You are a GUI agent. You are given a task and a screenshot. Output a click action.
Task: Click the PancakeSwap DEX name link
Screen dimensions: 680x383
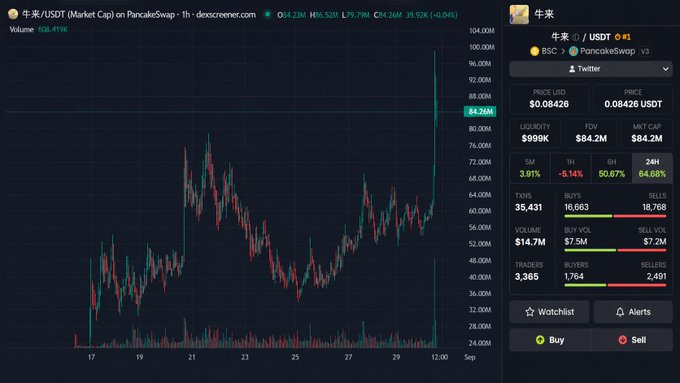tap(608, 51)
